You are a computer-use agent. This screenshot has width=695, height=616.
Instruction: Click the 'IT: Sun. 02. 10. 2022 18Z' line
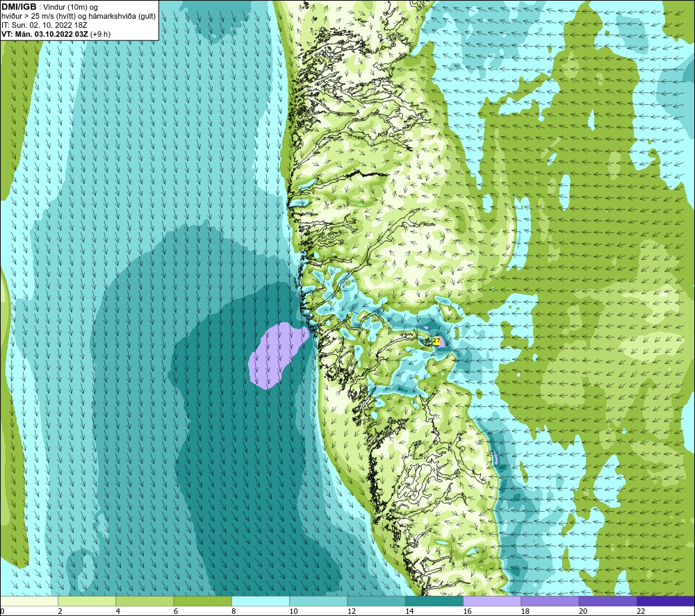coord(44,25)
